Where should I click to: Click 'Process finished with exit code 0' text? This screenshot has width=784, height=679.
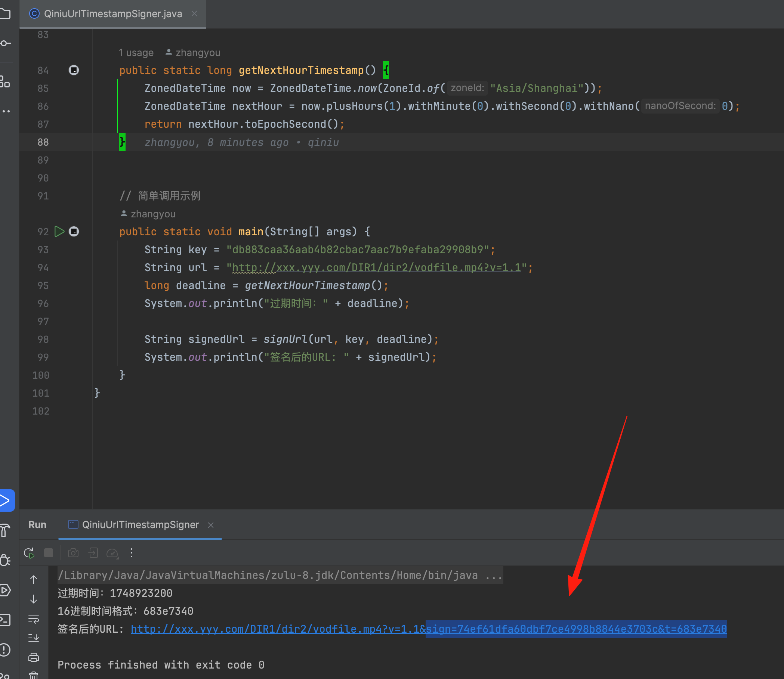pyautogui.click(x=161, y=665)
